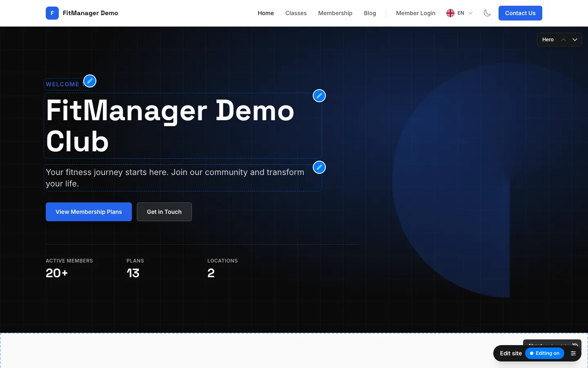
Task: Click the ACTIVE MEMBERS label
Action: (x=69, y=261)
